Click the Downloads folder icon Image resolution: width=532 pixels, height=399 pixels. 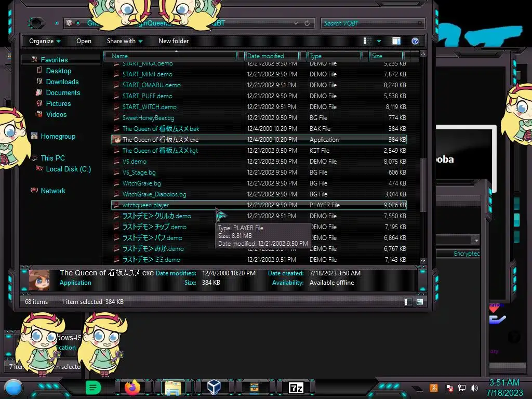pyautogui.click(x=39, y=81)
